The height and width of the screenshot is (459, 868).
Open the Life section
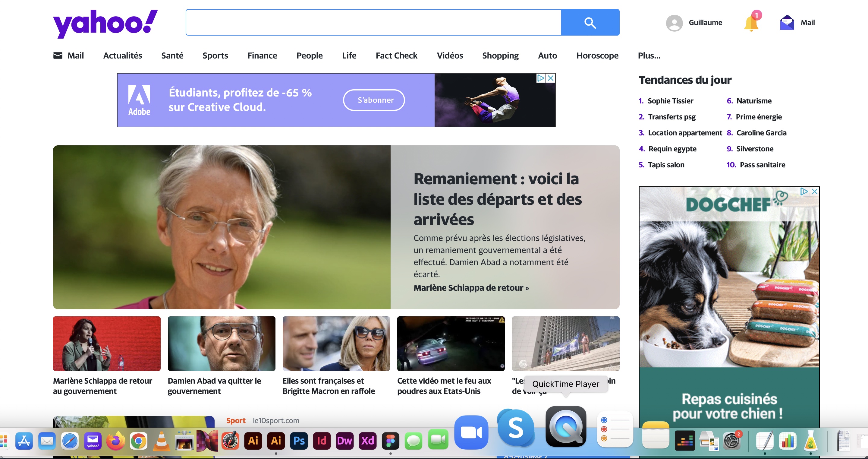[349, 56]
